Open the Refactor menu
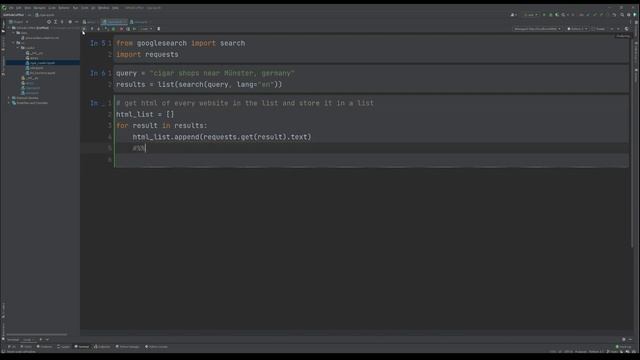The width and height of the screenshot is (640, 360). coord(64,8)
